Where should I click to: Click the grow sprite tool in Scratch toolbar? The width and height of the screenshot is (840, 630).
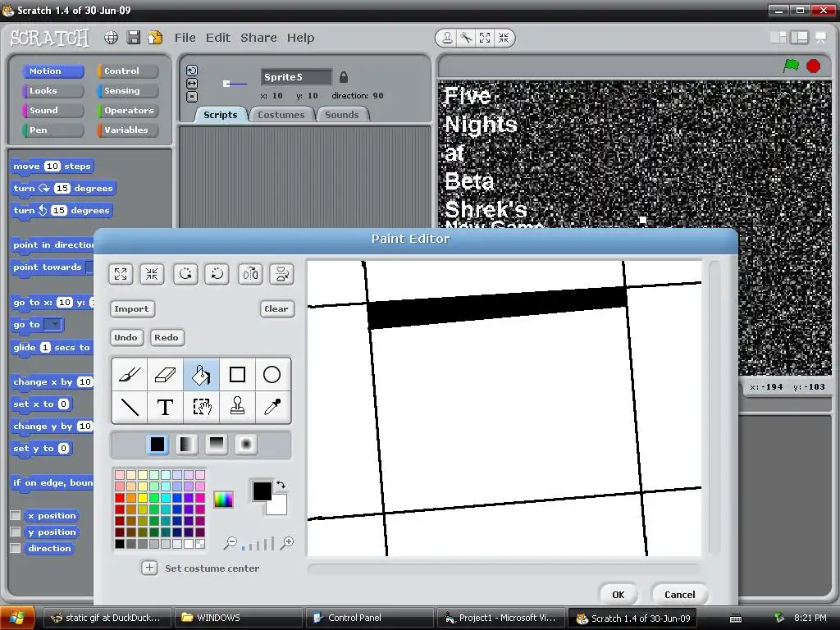485,38
